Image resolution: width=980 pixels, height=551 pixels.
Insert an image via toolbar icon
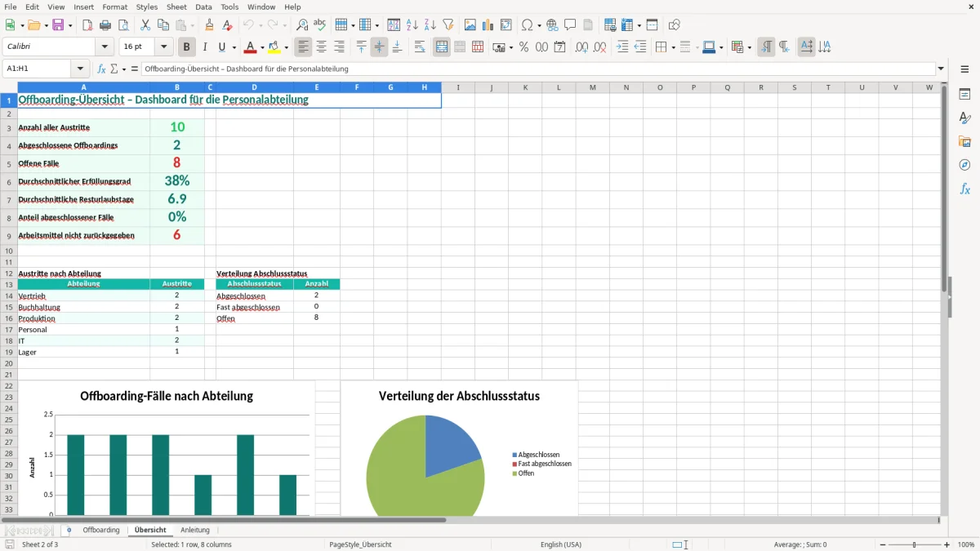(x=470, y=25)
